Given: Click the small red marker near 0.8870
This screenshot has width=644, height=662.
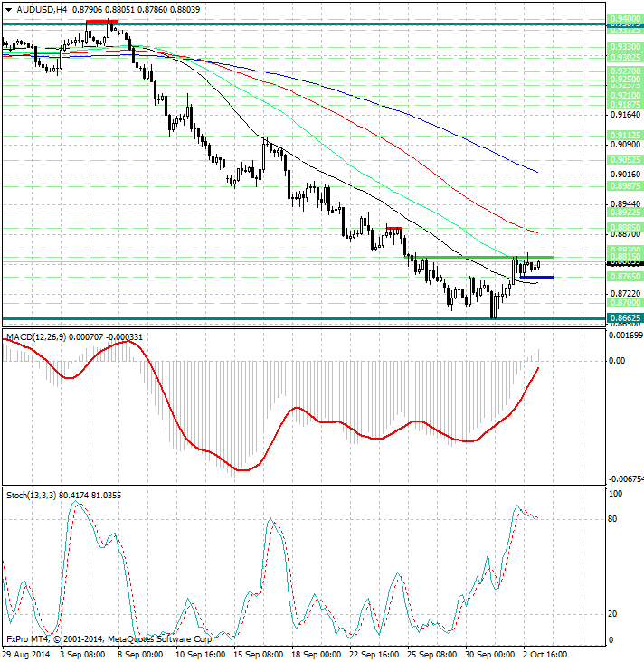Looking at the screenshot, I should pyautogui.click(x=393, y=227).
